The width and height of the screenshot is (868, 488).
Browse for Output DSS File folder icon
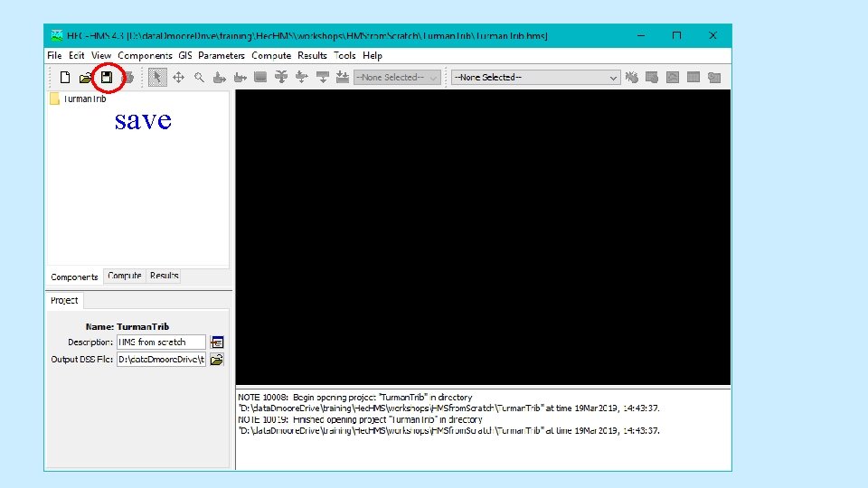click(217, 360)
